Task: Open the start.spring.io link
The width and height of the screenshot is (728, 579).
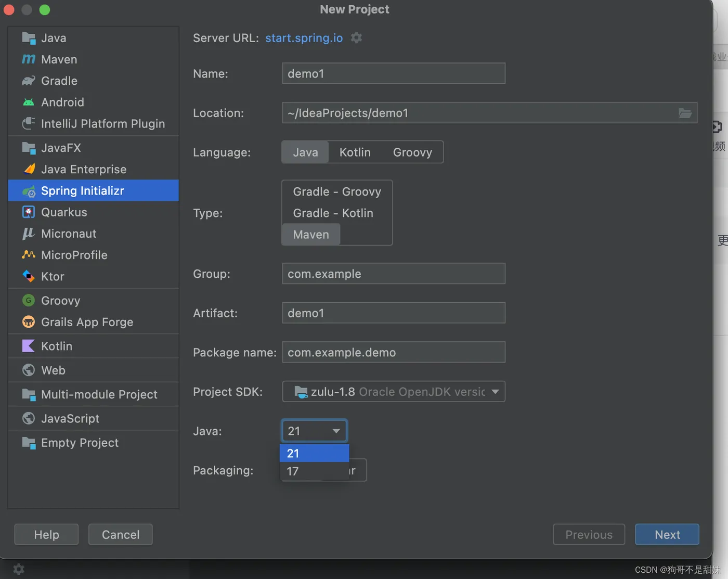Action: click(x=304, y=38)
